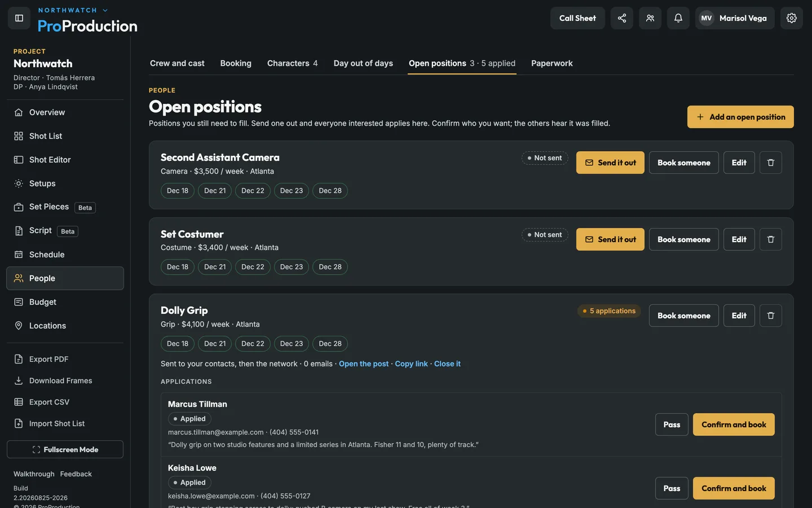Delete the Set Costumer position
Image resolution: width=812 pixels, height=508 pixels.
point(771,239)
